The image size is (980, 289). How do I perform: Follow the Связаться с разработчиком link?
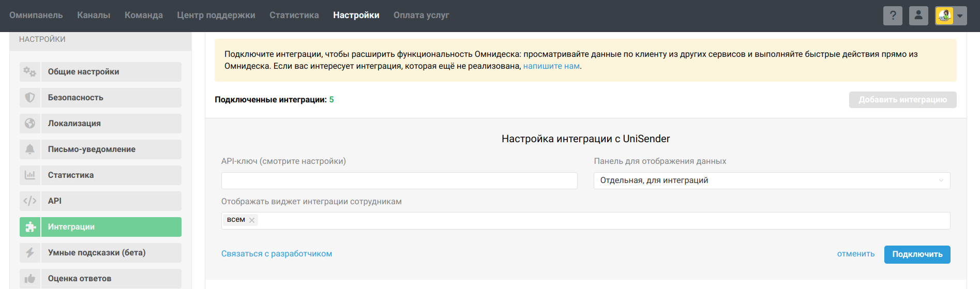point(277,254)
